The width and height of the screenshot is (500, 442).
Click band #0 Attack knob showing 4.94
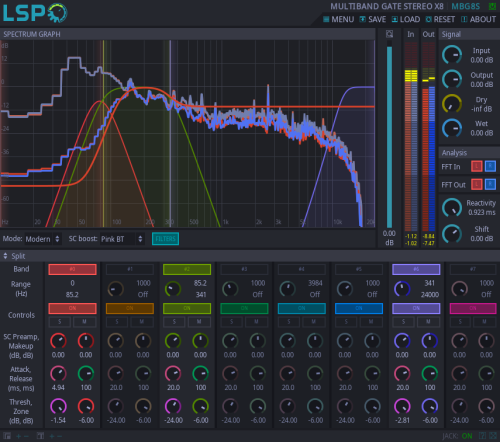click(58, 374)
